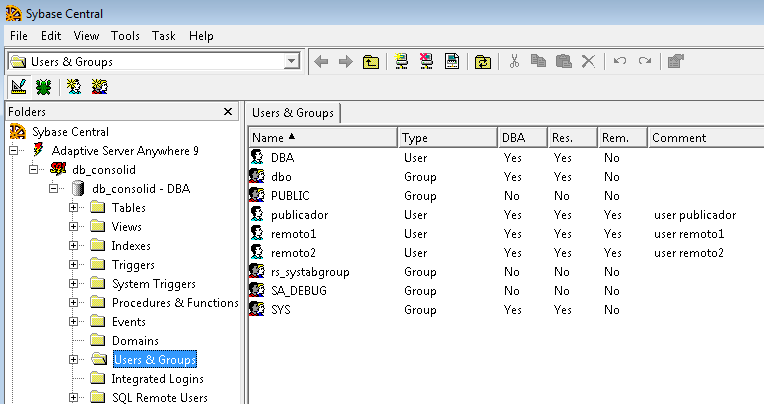The height and width of the screenshot is (404, 764).
Task: Click the Disconnect toolbar icon
Action: pos(427,61)
